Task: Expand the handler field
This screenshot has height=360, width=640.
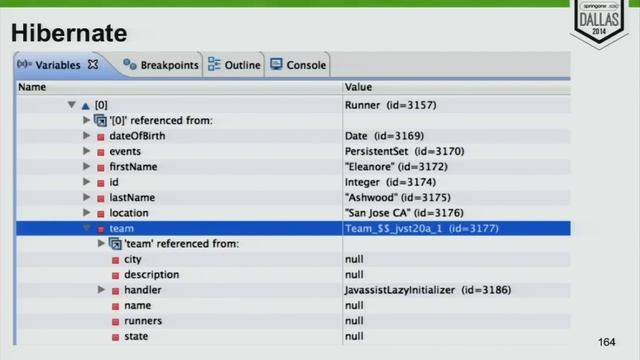Action: pyautogui.click(x=101, y=289)
